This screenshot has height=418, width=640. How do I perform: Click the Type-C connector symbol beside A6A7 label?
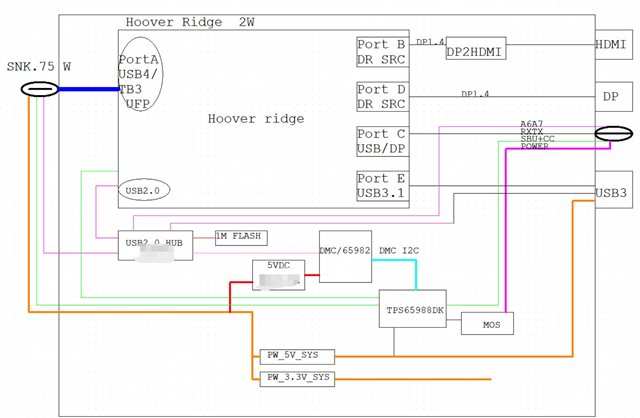tap(613, 133)
